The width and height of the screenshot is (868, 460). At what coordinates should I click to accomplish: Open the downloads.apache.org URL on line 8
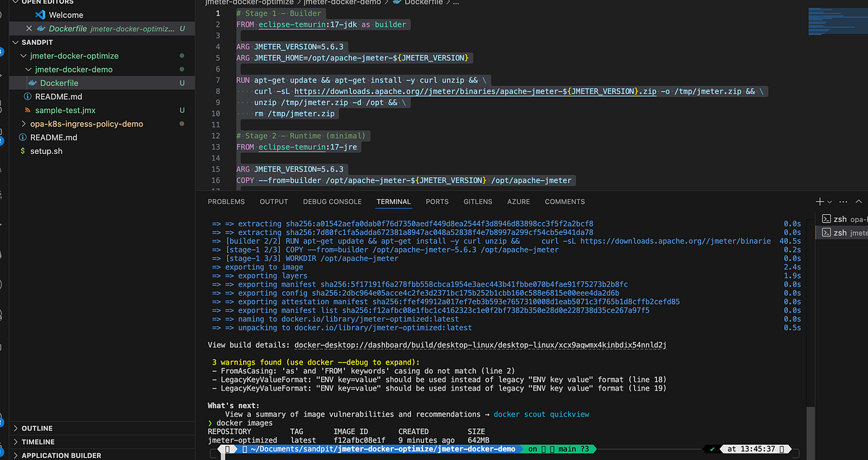point(475,91)
